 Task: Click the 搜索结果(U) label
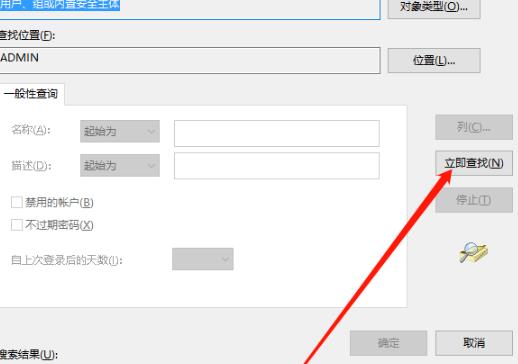tap(29, 354)
